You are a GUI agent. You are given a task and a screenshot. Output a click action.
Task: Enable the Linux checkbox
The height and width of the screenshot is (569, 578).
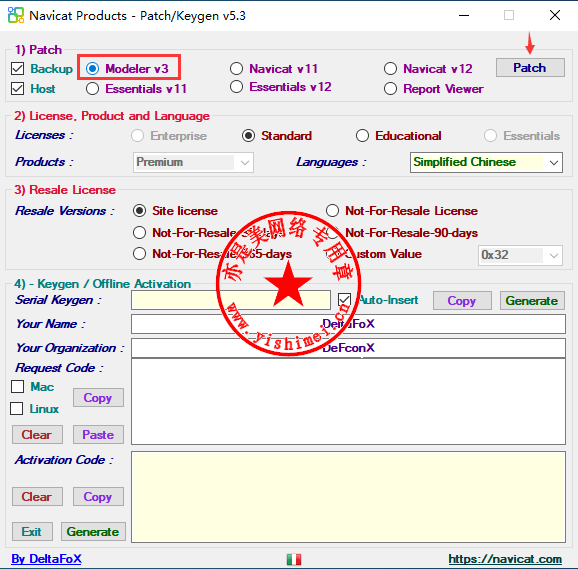coord(17,408)
